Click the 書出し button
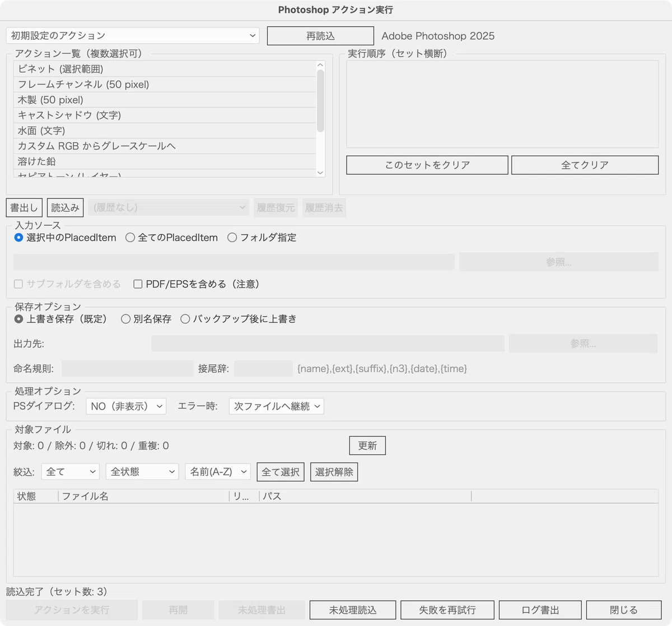672x626 pixels. coord(24,208)
